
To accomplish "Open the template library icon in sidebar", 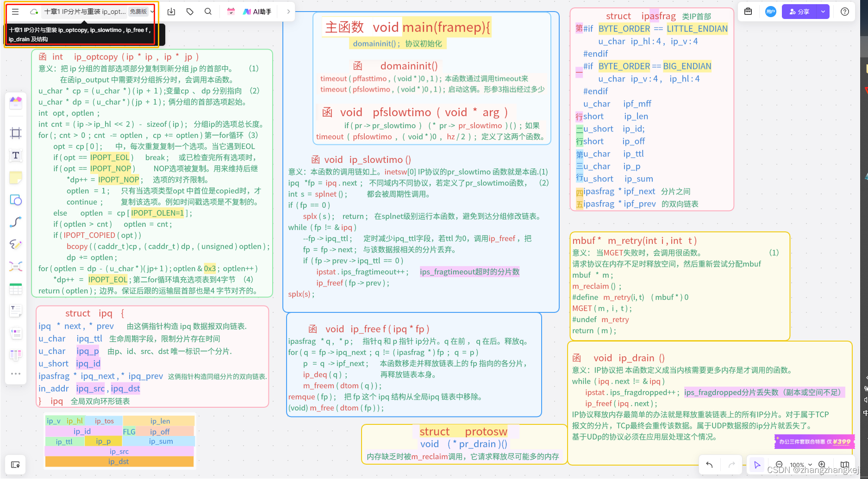I will [x=16, y=103].
